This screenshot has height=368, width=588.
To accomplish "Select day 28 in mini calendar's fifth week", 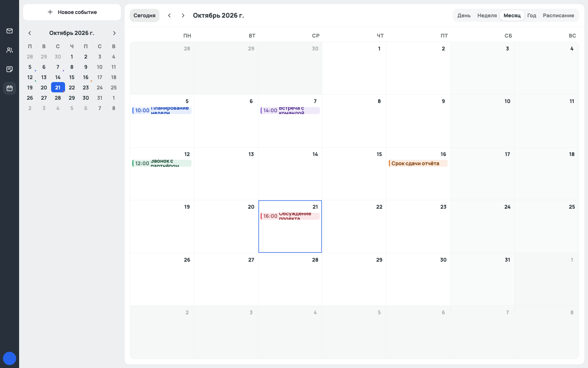I will [58, 98].
